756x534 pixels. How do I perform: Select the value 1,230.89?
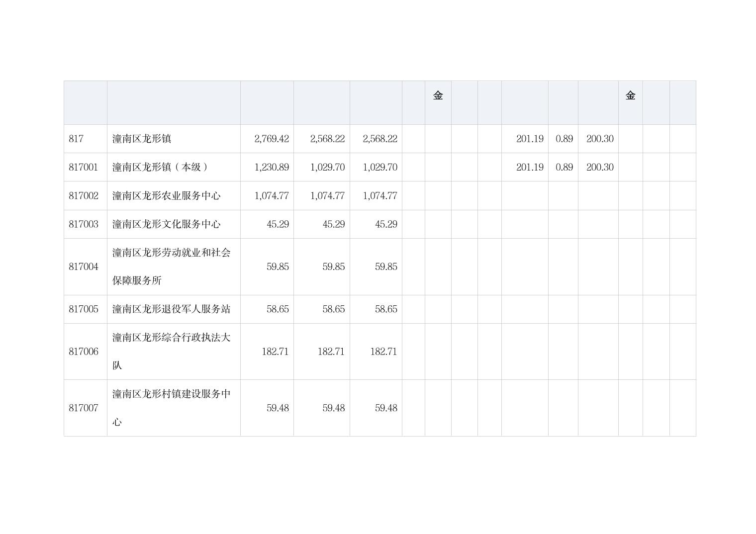pos(271,167)
